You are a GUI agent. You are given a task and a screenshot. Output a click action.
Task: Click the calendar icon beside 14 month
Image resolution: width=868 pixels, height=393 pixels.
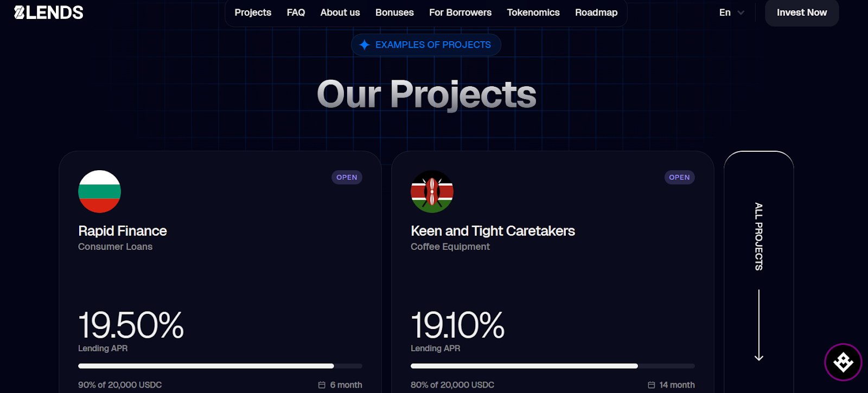(x=652, y=385)
